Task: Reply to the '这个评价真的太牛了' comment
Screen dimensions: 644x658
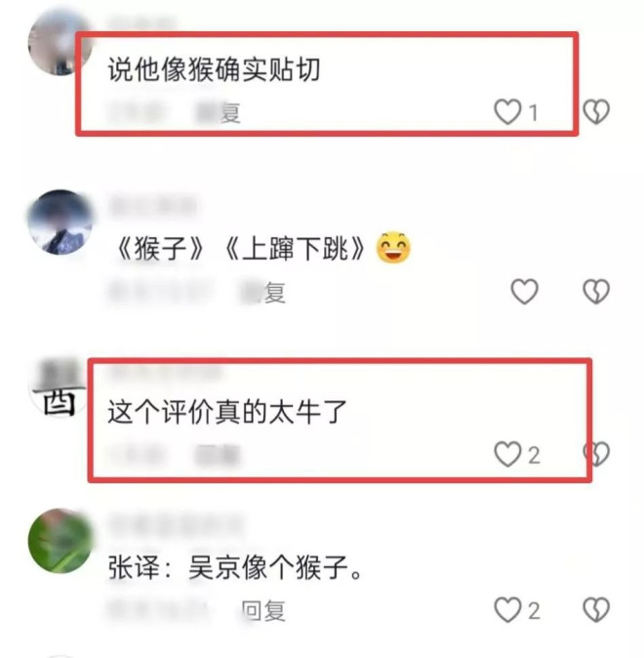Action: click(x=217, y=455)
